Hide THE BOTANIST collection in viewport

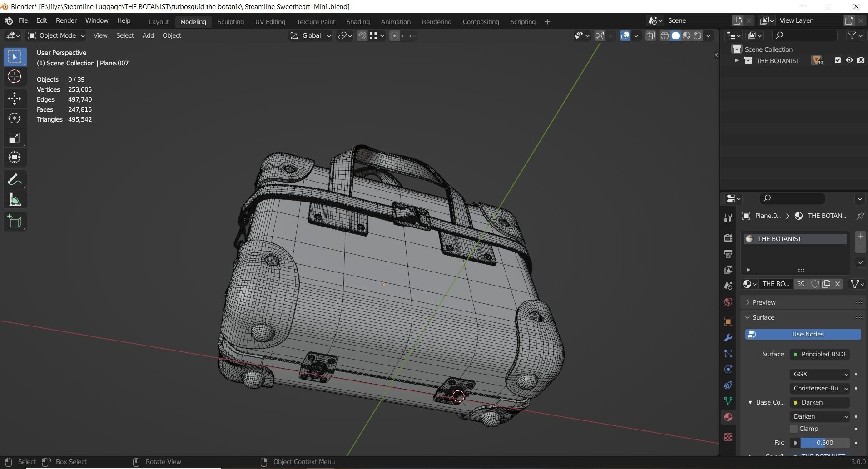point(849,60)
